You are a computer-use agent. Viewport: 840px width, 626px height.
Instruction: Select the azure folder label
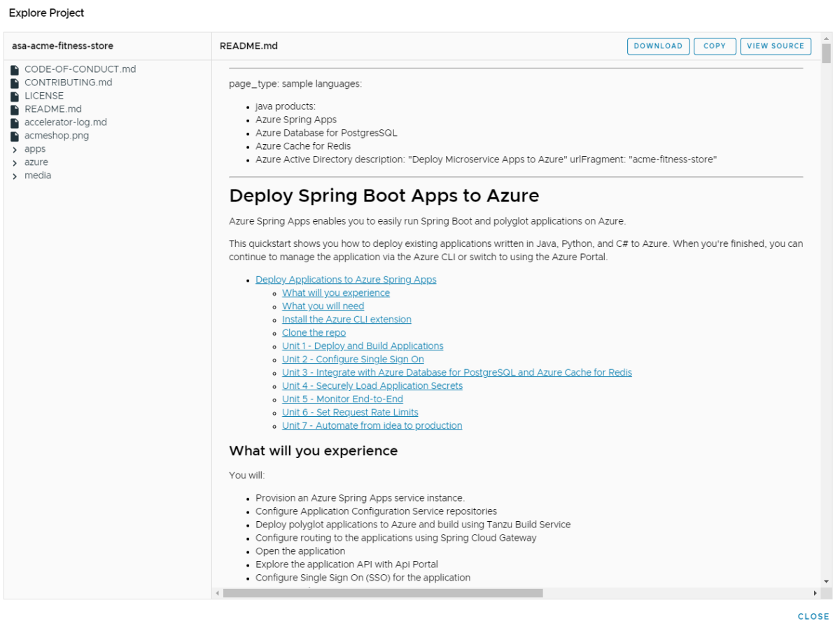point(36,162)
